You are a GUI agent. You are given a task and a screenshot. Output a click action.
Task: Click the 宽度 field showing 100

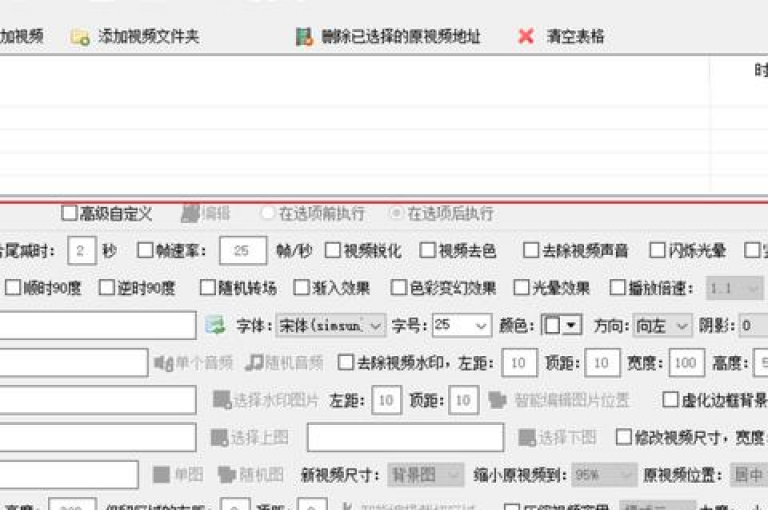pos(687,363)
